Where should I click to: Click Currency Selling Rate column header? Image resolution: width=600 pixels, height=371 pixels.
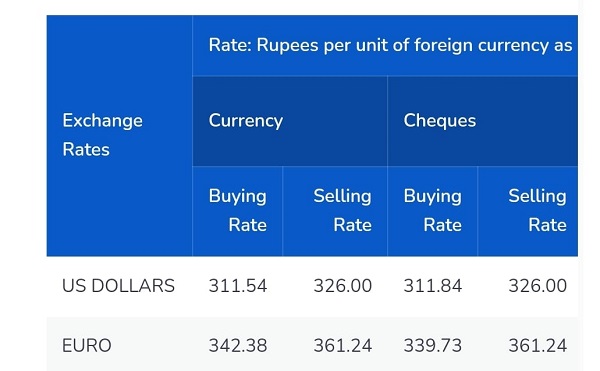point(335,211)
